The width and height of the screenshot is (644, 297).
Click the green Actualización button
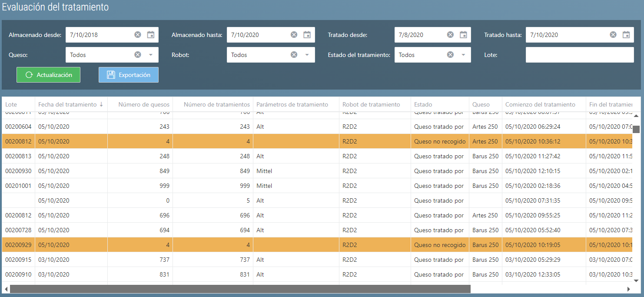click(48, 75)
